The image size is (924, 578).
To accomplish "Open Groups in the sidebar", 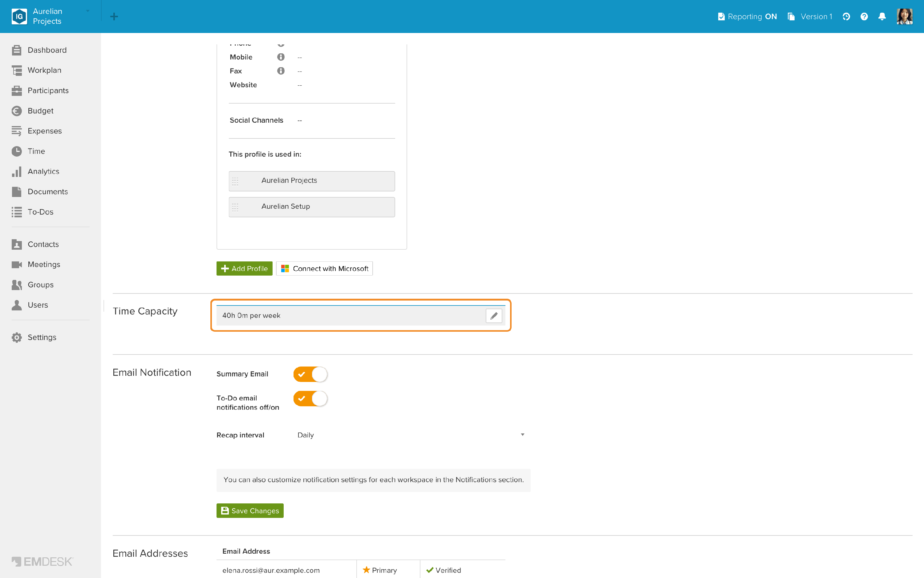I will pyautogui.click(x=32, y=285).
